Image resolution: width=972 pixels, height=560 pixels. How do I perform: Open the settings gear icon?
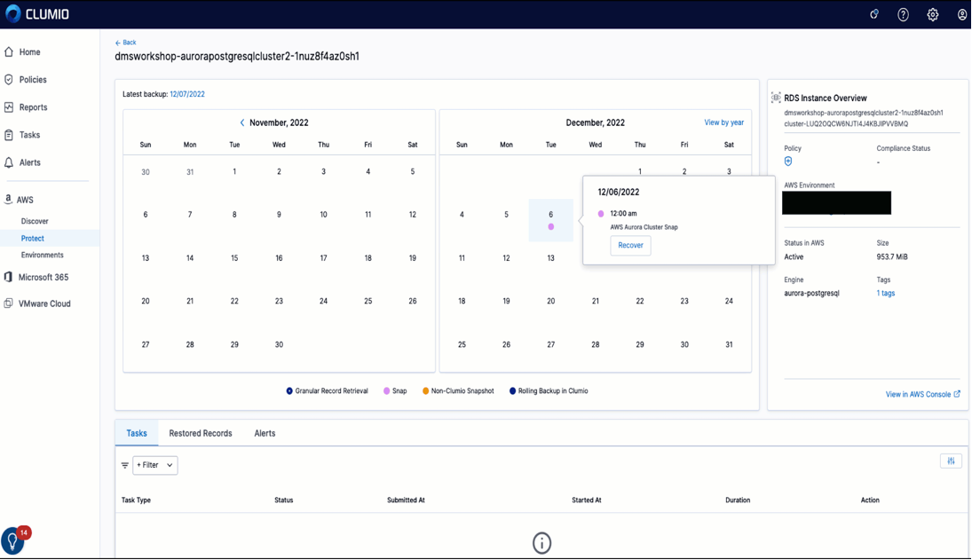(x=932, y=14)
